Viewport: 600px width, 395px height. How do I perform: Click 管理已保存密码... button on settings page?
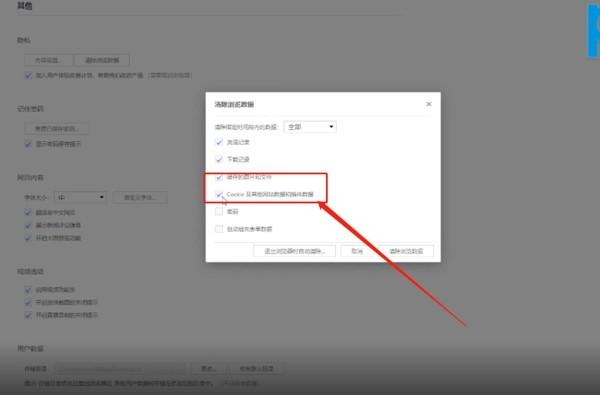point(57,129)
